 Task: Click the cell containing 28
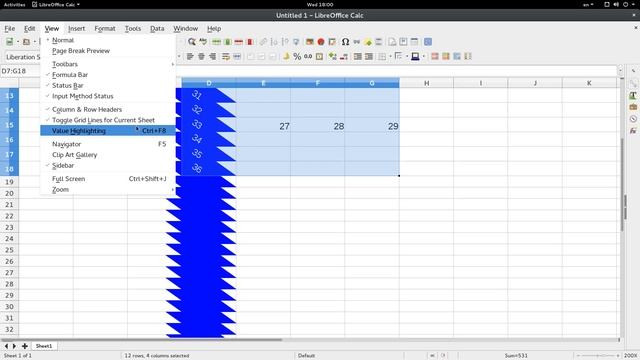pyautogui.click(x=318, y=127)
